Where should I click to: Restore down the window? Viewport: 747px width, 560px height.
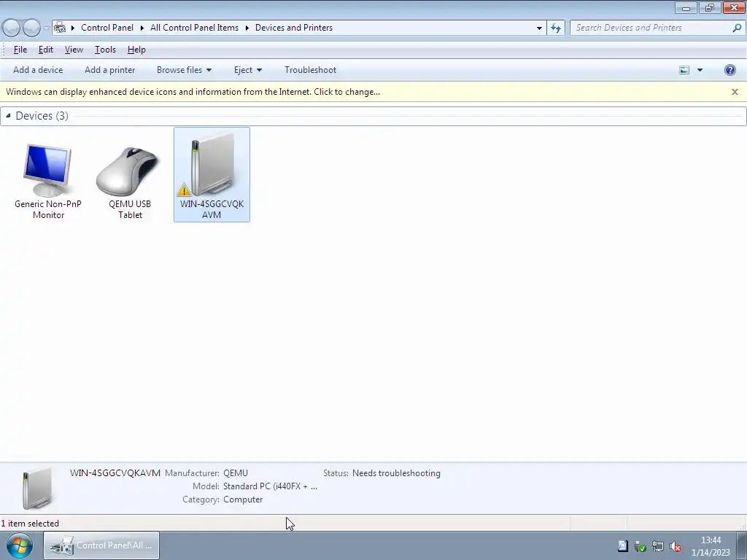point(710,7)
